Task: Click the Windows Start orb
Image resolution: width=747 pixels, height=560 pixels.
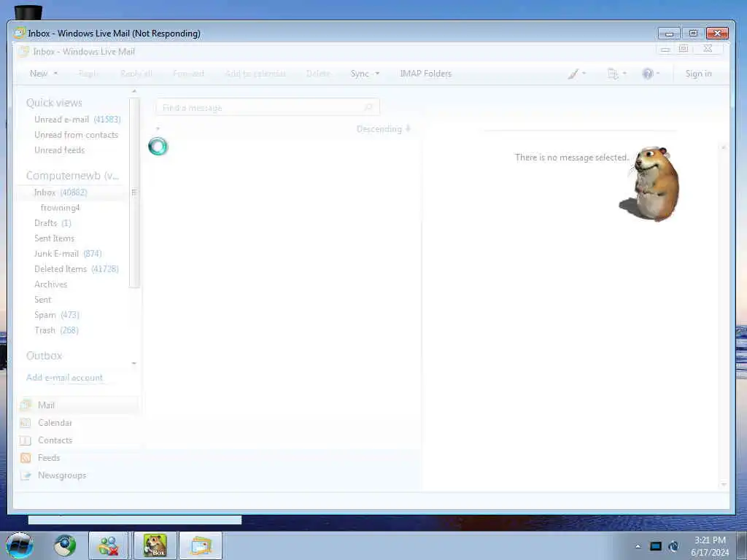Action: click(x=20, y=545)
